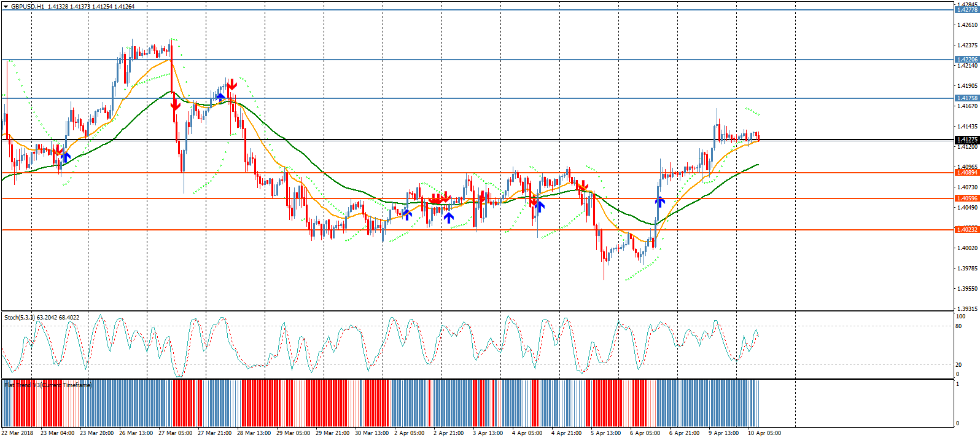
Task: Select the red down arrow at the 5 Apr sell-off
Action: 582,186
